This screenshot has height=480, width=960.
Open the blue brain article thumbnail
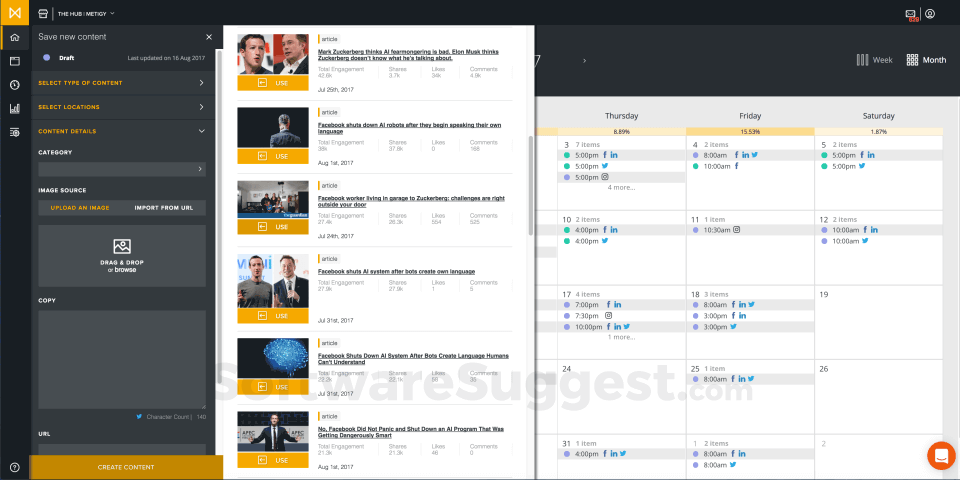[273, 358]
